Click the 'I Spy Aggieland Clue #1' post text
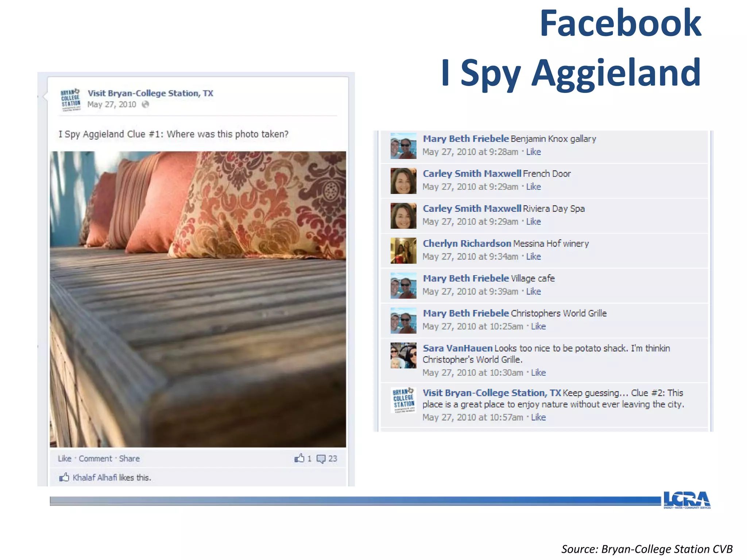This screenshot has width=747, height=560. pos(174,135)
